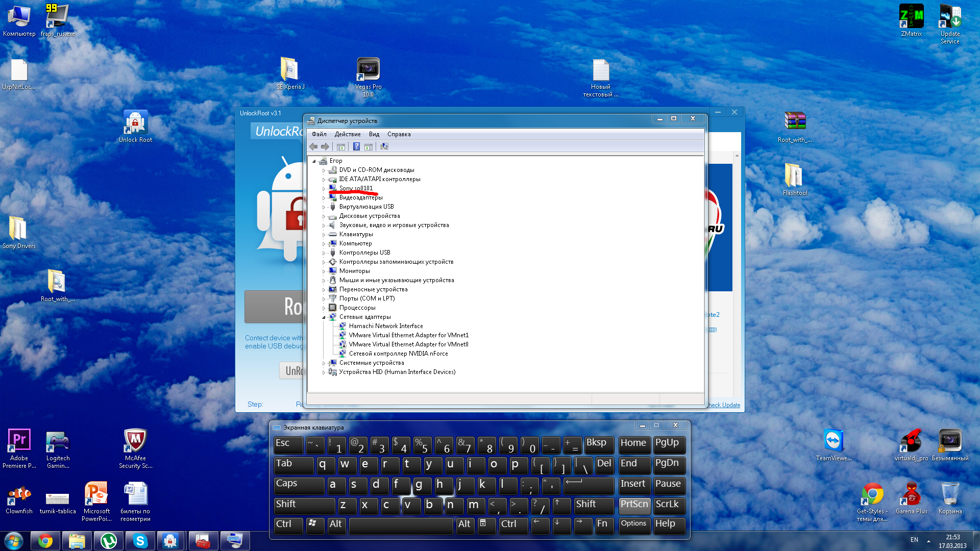
Task: Click the Help key on on-screen keyboard
Action: (669, 525)
